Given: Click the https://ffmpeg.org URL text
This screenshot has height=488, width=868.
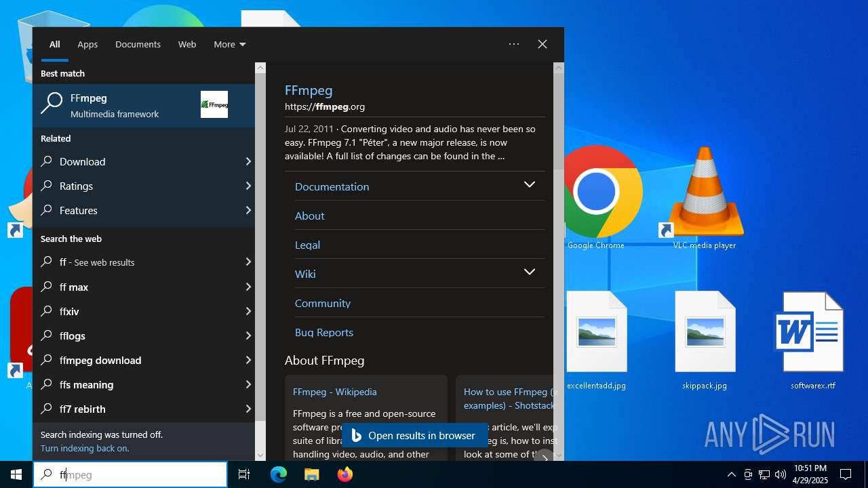Looking at the screenshot, I should click(x=325, y=106).
